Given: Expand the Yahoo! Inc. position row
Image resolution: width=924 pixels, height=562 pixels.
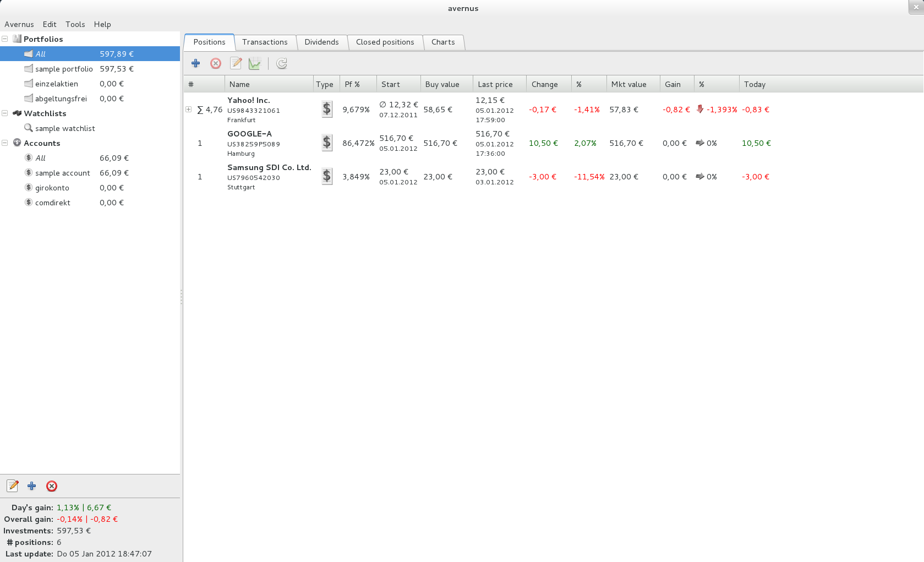Looking at the screenshot, I should click(x=189, y=110).
